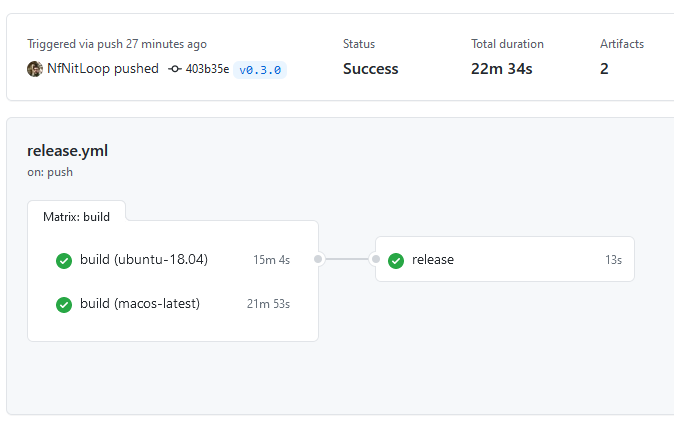
Task: Click the release job input connector dot
Action: 376,259
